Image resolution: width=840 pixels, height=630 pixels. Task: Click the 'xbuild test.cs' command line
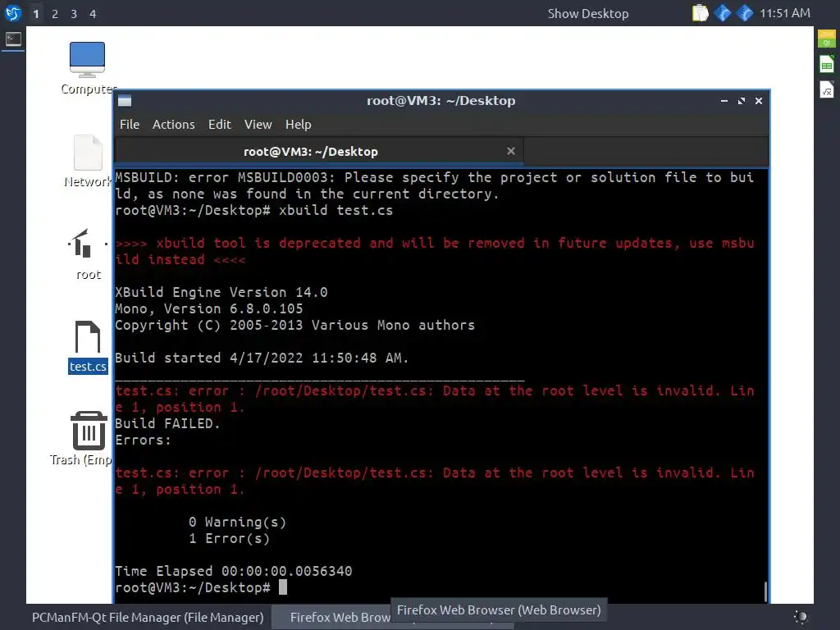point(254,211)
